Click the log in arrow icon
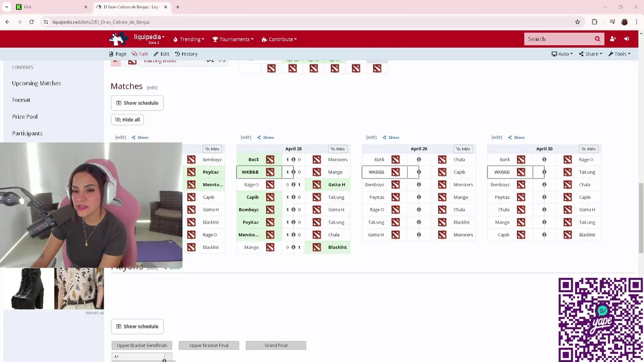 coord(626,39)
